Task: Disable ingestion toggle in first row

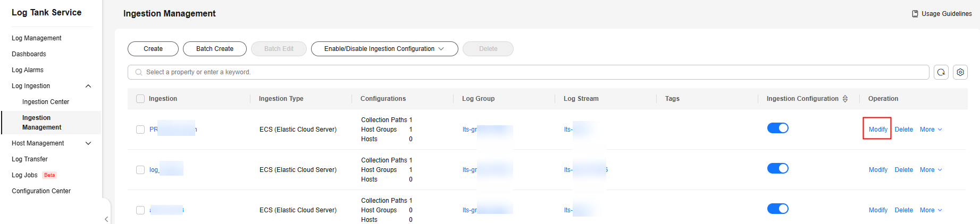Action: pyautogui.click(x=777, y=128)
